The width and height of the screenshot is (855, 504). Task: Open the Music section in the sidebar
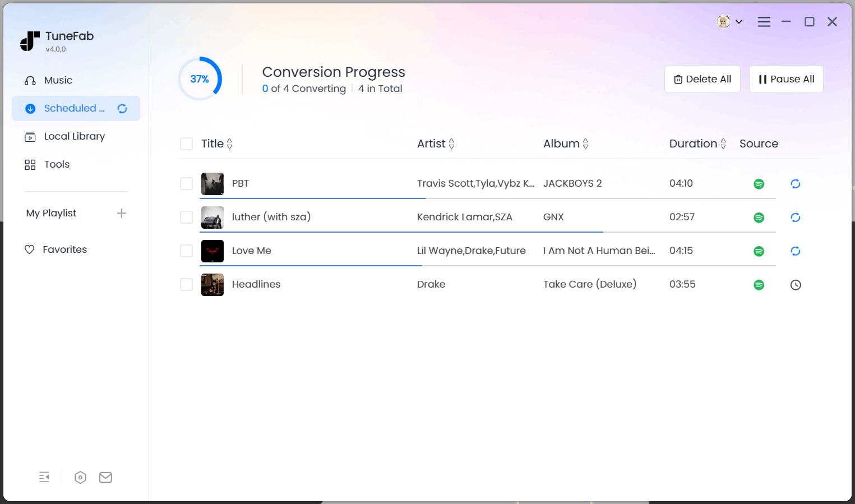click(x=58, y=80)
